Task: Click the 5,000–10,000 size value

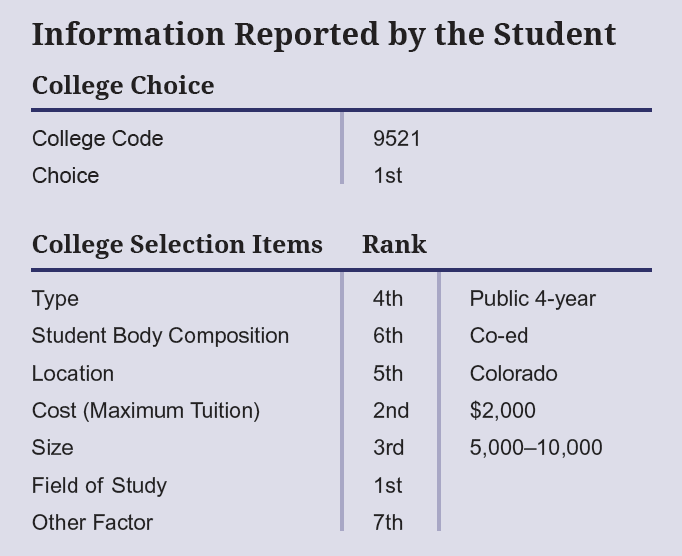Action: pyautogui.click(x=536, y=448)
